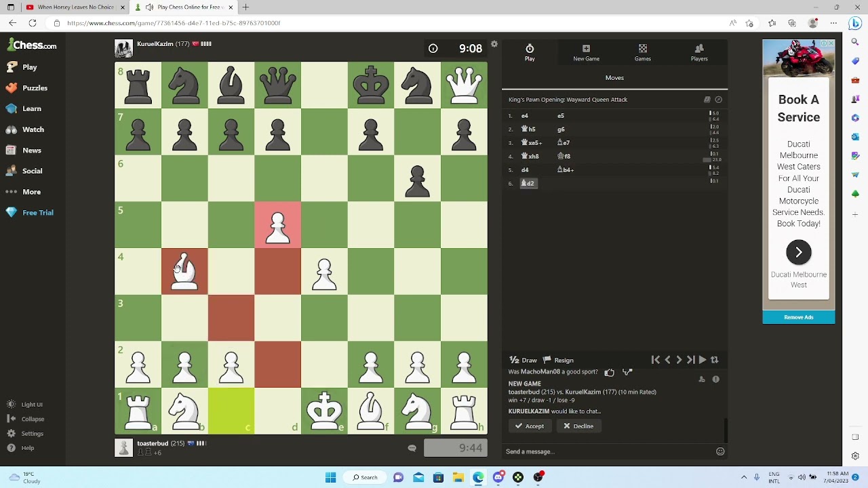Screen dimensions: 868x488
Task: Play through the moves automatically
Action: pos(703,361)
